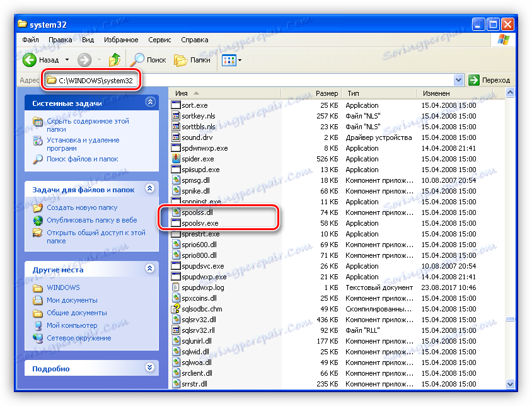The image size is (532, 406).
Task: Click the srrstr.dll file name
Action: click(194, 384)
